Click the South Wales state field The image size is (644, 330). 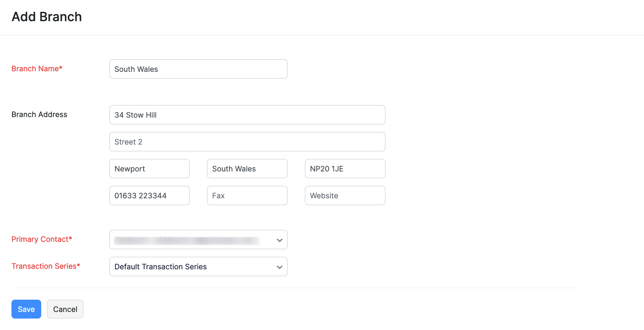pos(247,169)
